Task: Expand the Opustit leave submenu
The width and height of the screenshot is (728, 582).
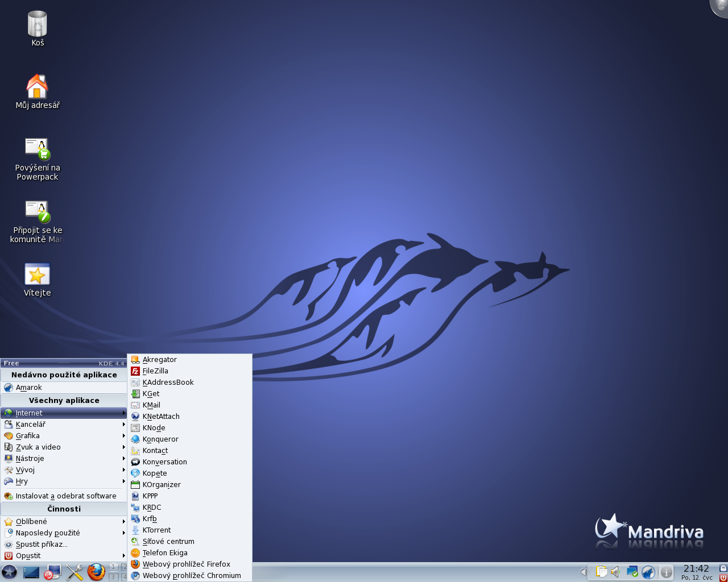Action: 64,556
